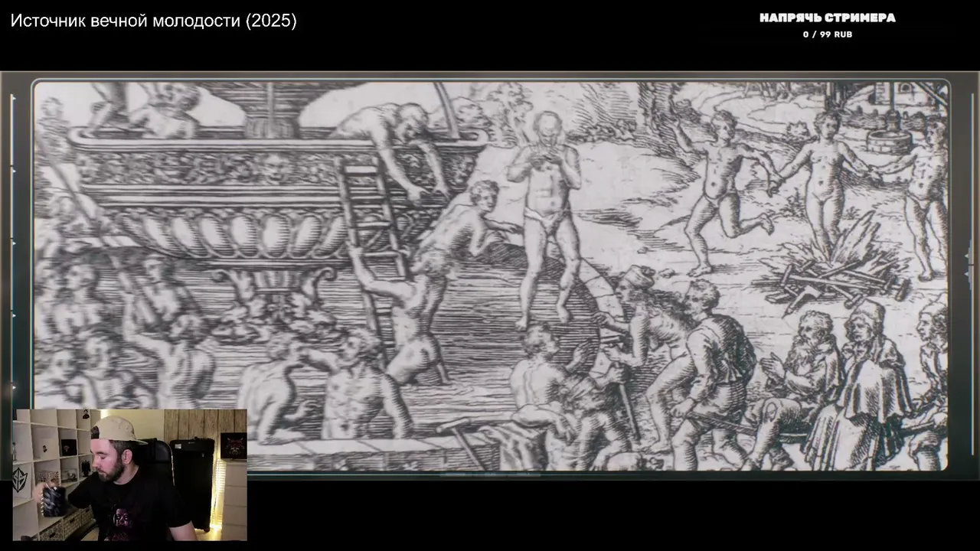The height and width of the screenshot is (551, 980).
Task: Click the "НАПРЯЧЬ СТРИМЕРА" donation goal label
Action: pos(828,18)
